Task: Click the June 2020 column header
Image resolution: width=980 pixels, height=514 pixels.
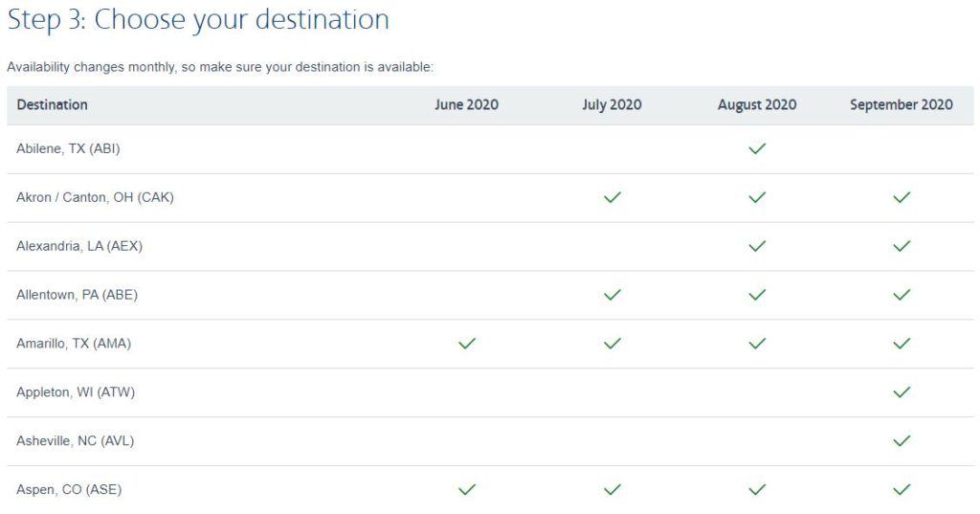Action: [467, 104]
